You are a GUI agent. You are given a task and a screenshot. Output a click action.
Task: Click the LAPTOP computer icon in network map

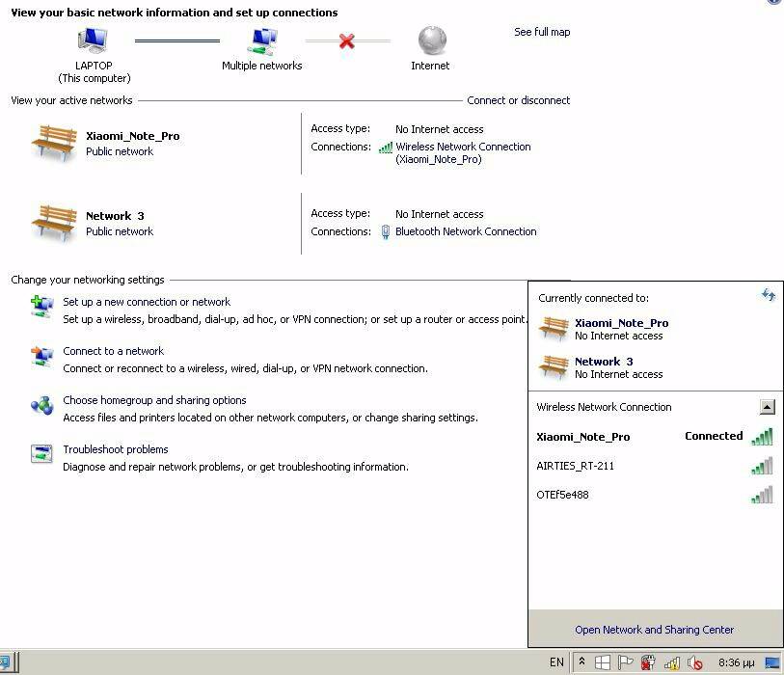click(x=94, y=41)
